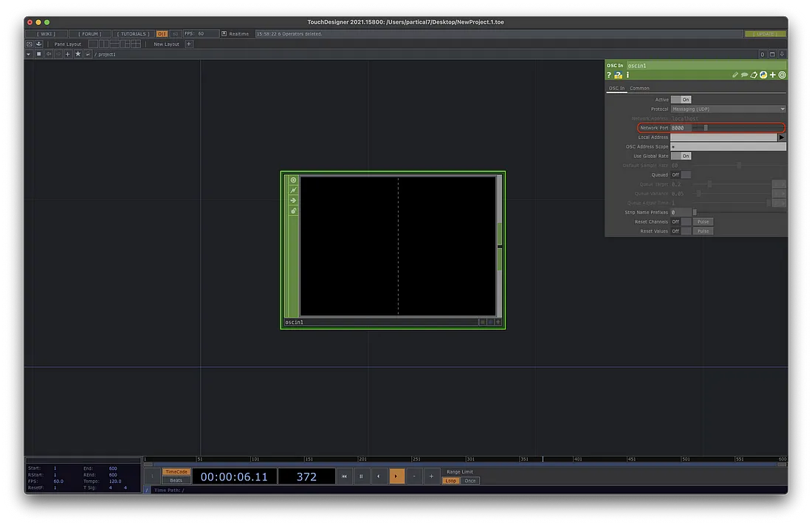Screen dimensions: 812x526
Task: Toggle the Realtime checkbox
Action: click(224, 34)
